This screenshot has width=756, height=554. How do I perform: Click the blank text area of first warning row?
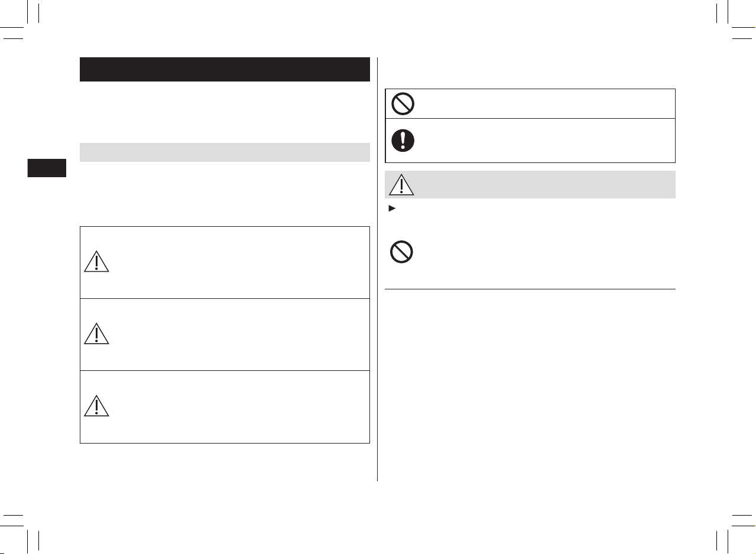click(x=239, y=262)
